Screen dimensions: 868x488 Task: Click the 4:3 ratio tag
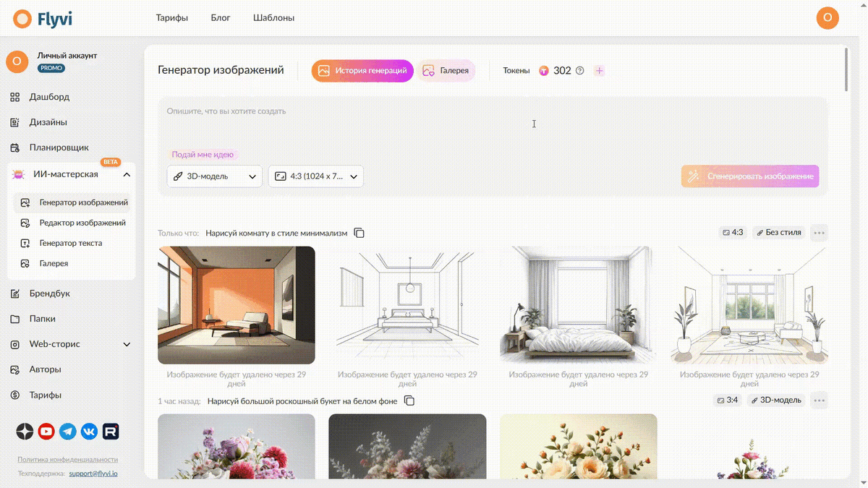point(732,233)
